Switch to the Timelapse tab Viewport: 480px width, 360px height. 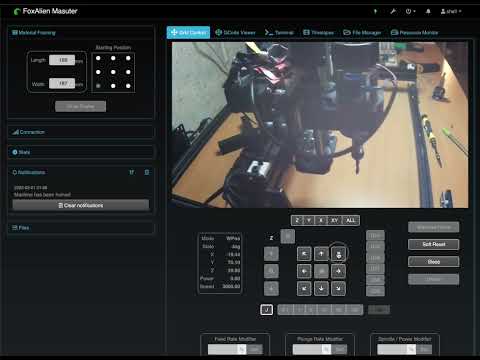coord(318,32)
